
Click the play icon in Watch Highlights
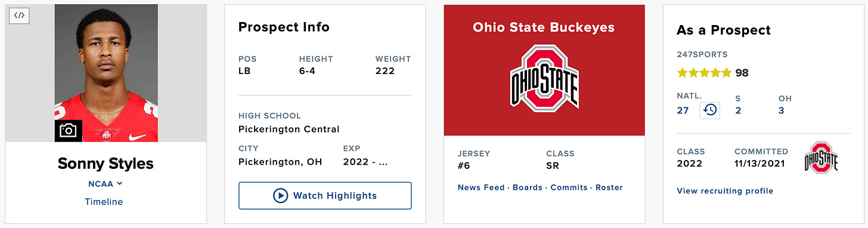pos(280,195)
